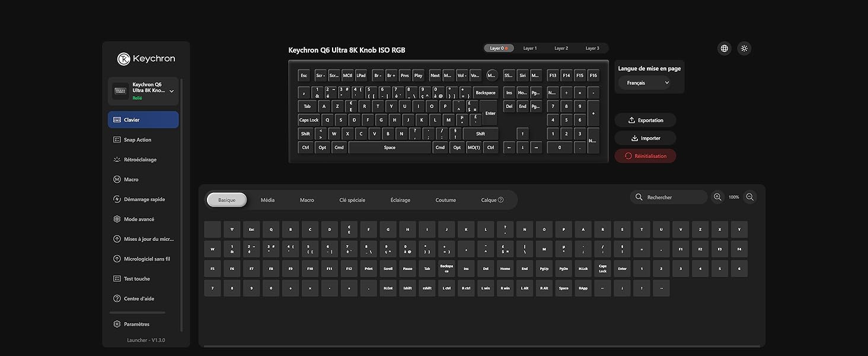
Task: Open Démarrage rapide in the sidebar
Action: (x=143, y=199)
